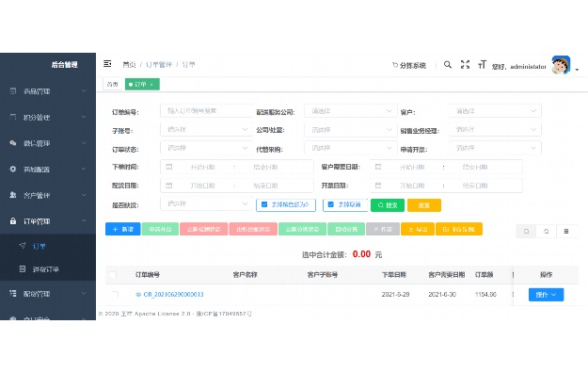Open the font size icon in header

482,65
